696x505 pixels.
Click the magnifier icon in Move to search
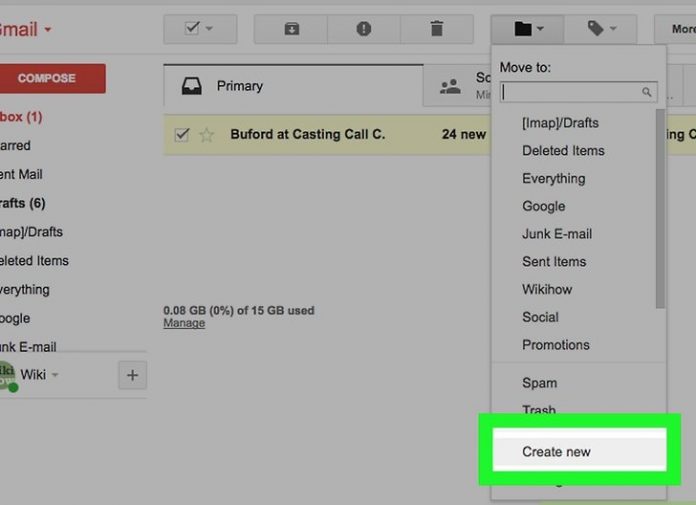tap(647, 92)
